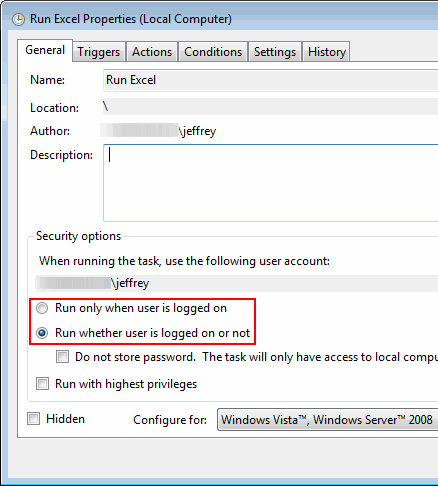Open the Configure for dropdown
This screenshot has height=486, width=438.
[x=328, y=420]
